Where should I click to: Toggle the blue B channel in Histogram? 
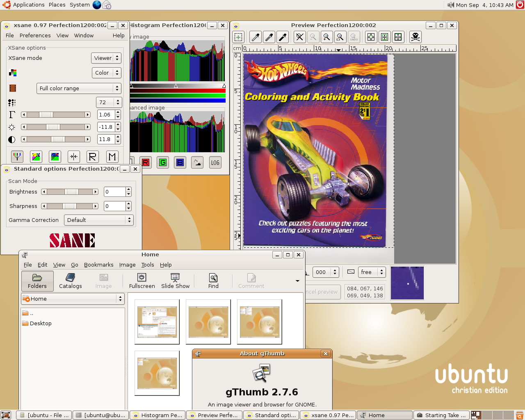click(180, 162)
